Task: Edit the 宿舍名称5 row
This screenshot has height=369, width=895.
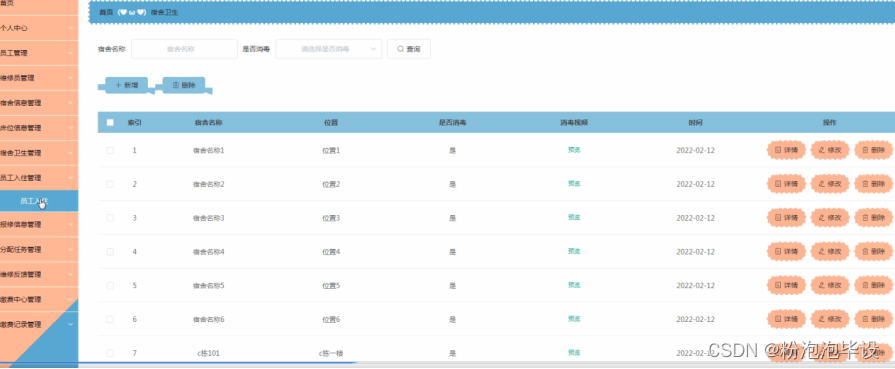Action: 830,285
